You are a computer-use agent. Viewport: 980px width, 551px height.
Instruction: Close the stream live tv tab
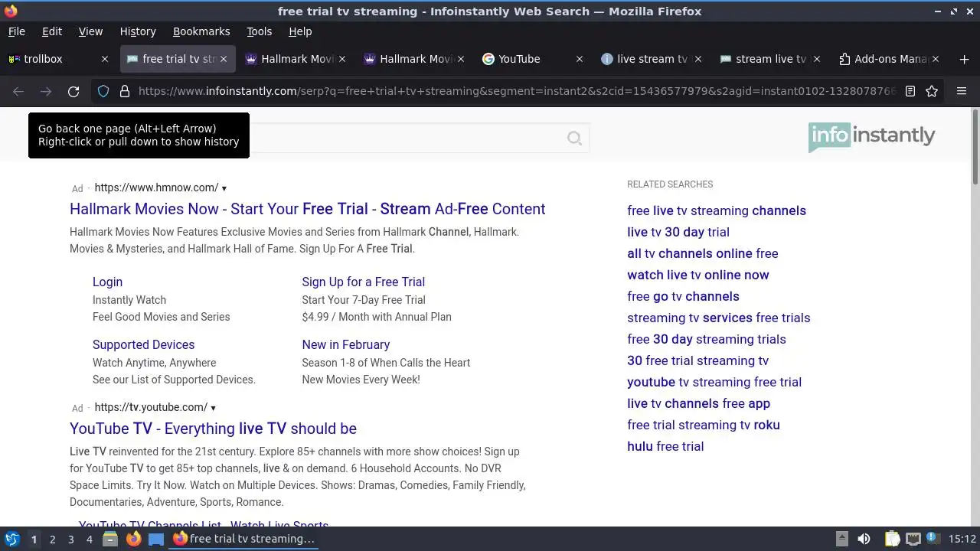pyautogui.click(x=817, y=59)
